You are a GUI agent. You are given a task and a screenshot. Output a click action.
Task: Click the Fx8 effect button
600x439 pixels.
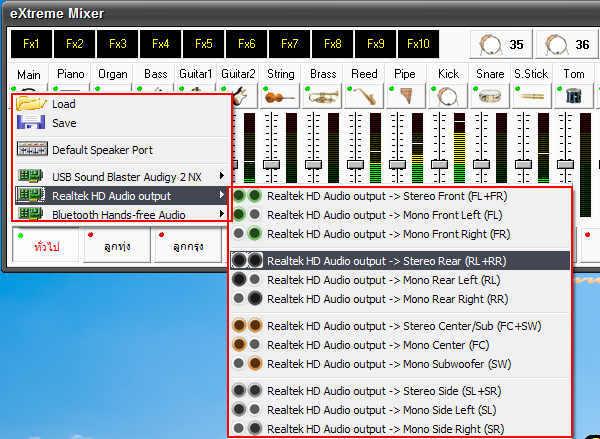point(333,44)
